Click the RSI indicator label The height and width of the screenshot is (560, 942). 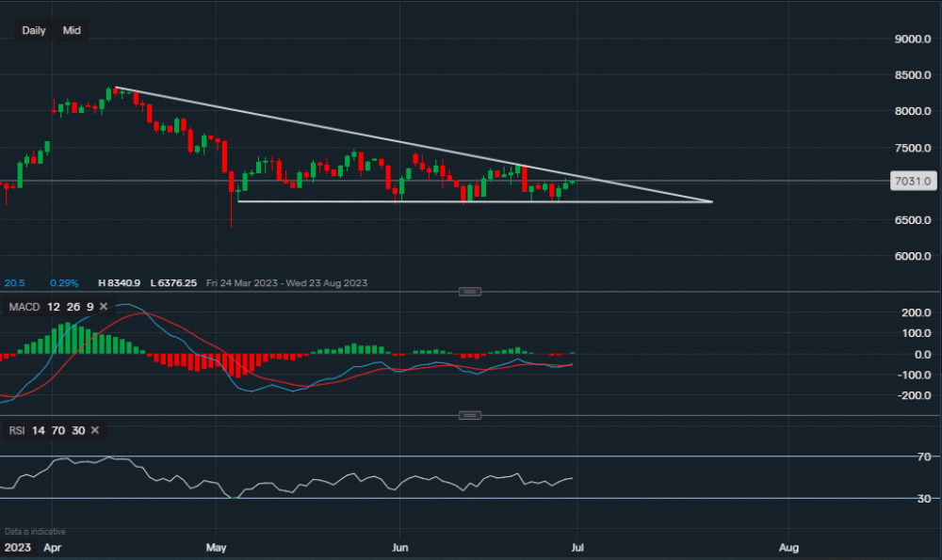click(16, 430)
